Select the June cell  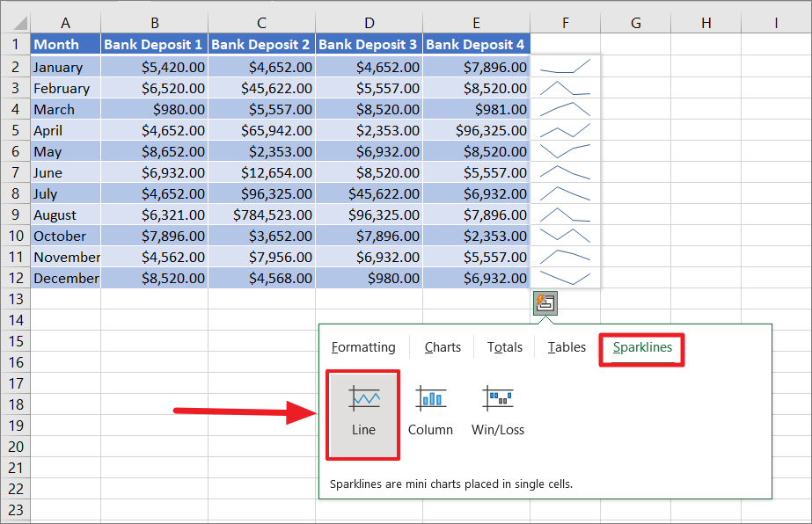65,172
